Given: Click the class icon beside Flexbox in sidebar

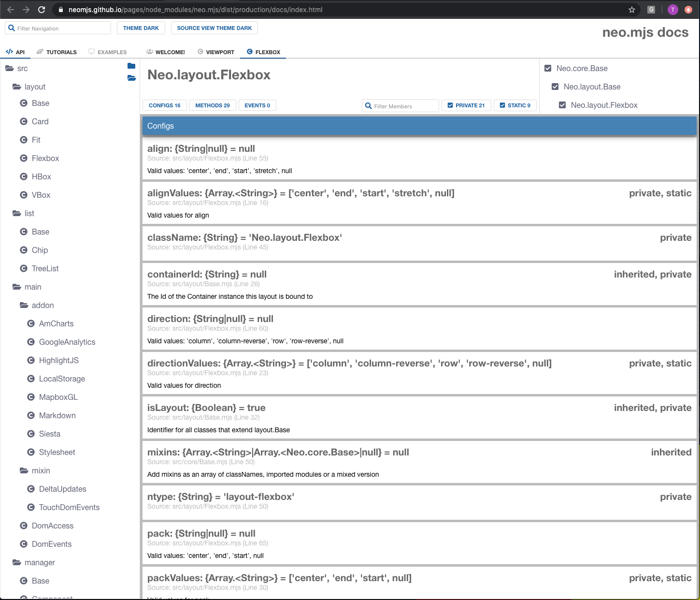Looking at the screenshot, I should pyautogui.click(x=24, y=158).
